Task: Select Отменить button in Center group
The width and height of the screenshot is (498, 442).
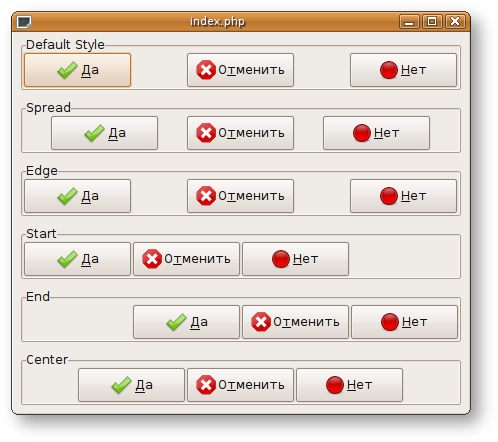Action: [x=240, y=385]
